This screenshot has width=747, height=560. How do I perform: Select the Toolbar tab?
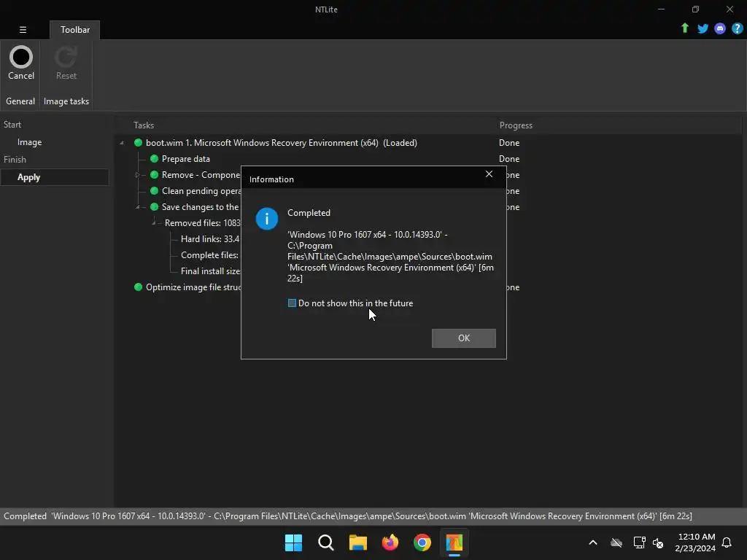75,29
